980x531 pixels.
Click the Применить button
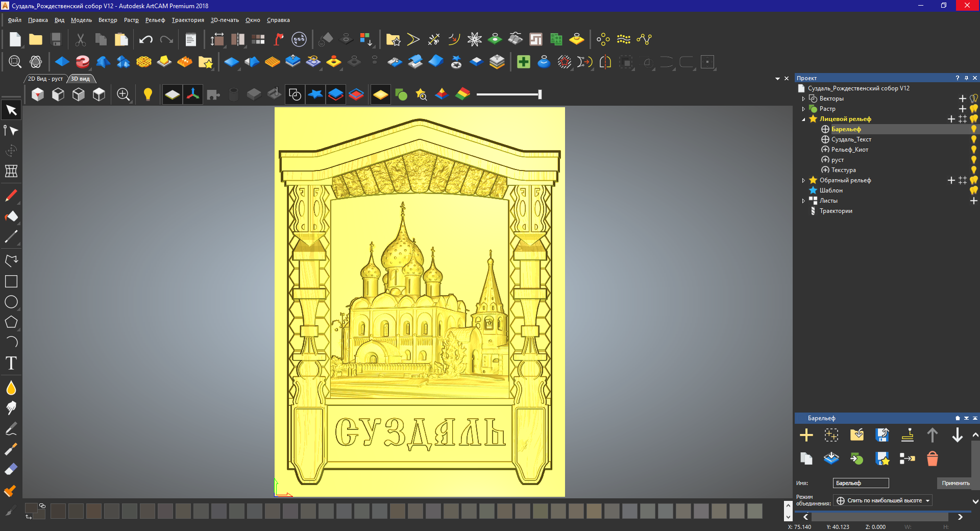point(955,483)
